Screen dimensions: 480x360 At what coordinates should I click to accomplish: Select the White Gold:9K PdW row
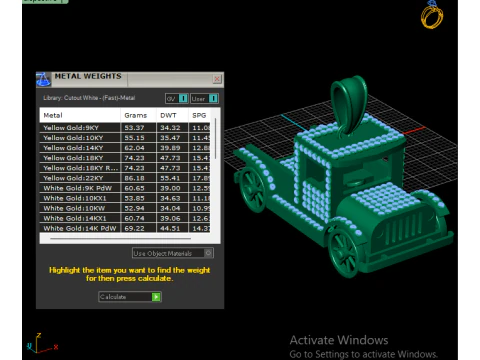(x=125, y=188)
